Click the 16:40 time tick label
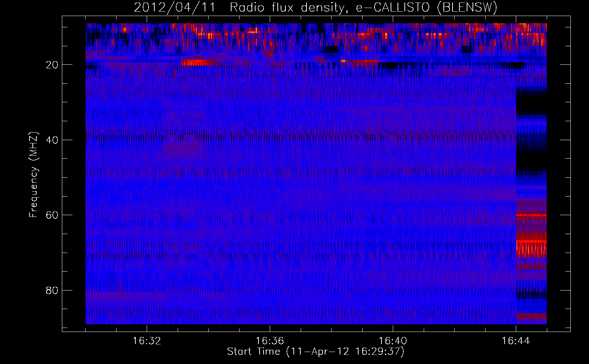Screen dimensions: 589x364 (393, 341)
